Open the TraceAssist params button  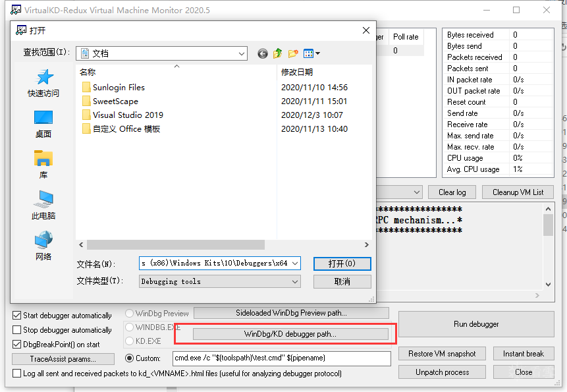pos(63,359)
